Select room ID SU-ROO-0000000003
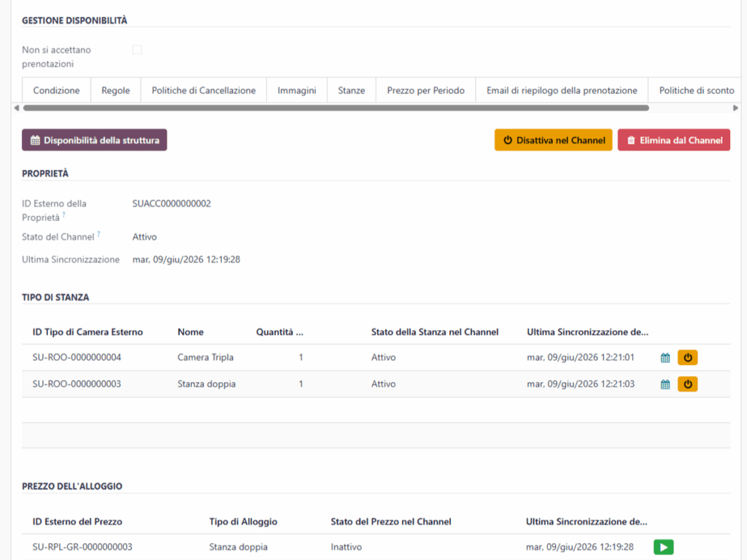The width and height of the screenshot is (747, 560). tap(77, 384)
